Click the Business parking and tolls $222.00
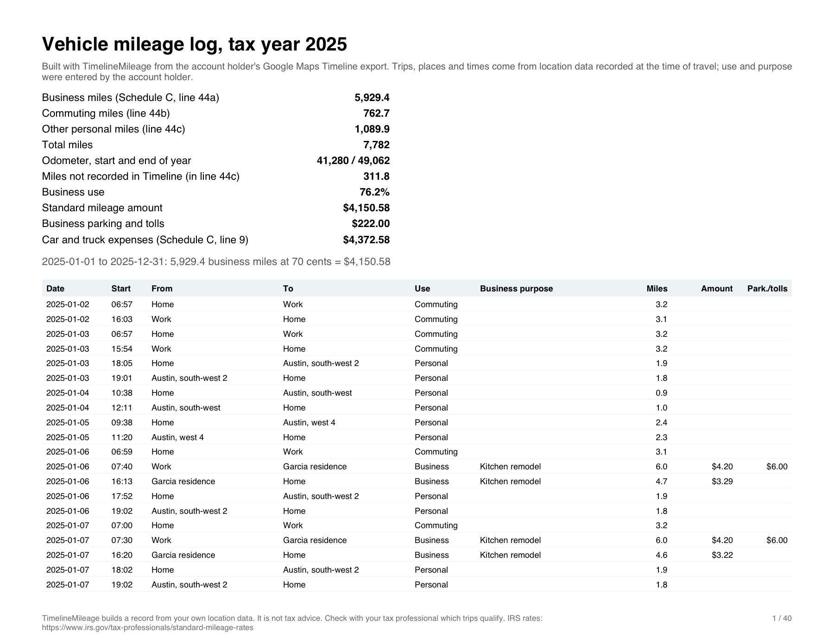 [x=371, y=223]
